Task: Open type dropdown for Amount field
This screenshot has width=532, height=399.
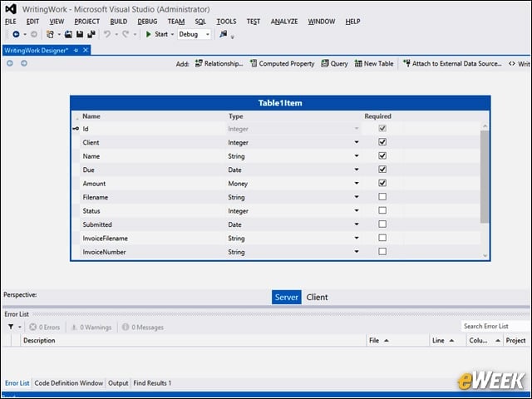Action: [x=357, y=183]
